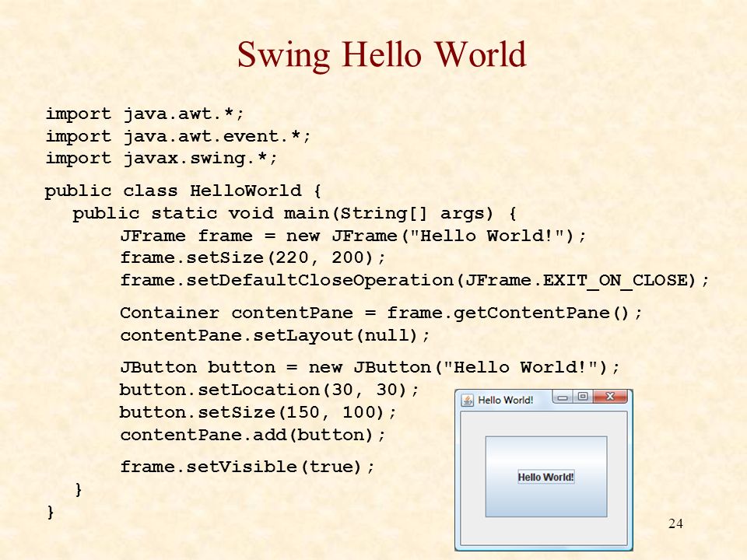Click the Hello World! window title text
The width and height of the screenshot is (747, 560).
click(x=506, y=400)
